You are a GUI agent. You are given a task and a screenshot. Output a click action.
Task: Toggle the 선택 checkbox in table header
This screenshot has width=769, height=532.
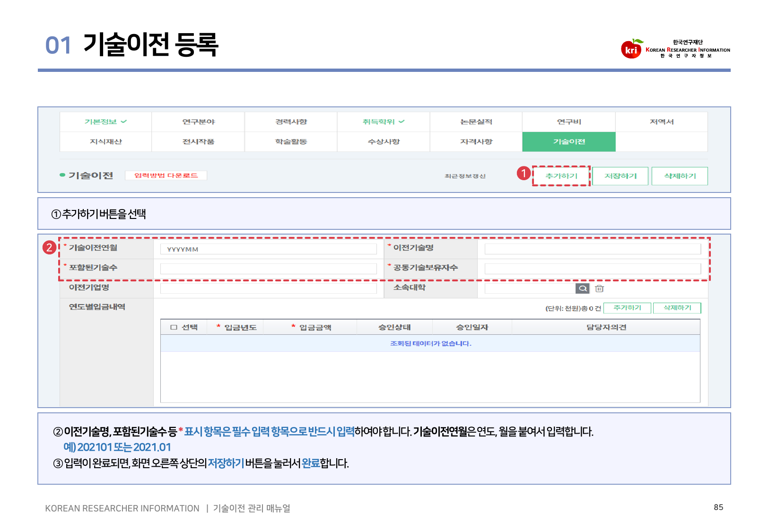click(x=174, y=327)
